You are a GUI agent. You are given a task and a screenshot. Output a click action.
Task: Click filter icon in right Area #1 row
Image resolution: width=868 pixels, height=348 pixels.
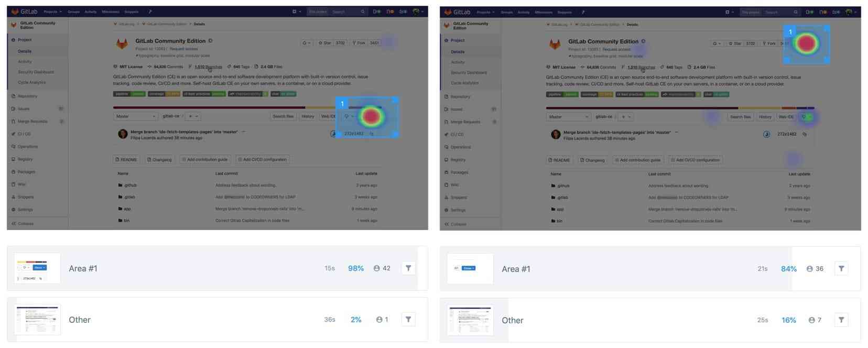[x=841, y=269]
